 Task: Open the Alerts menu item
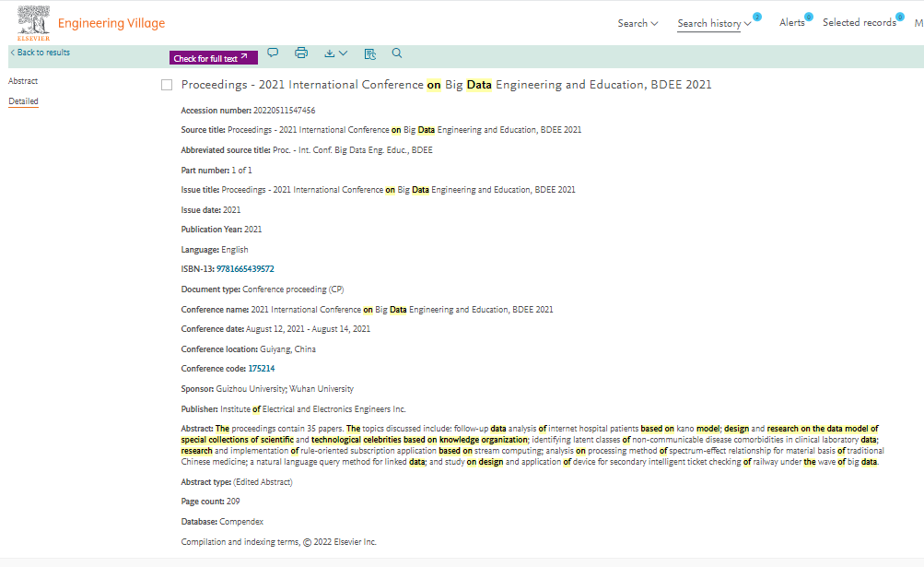click(x=791, y=23)
